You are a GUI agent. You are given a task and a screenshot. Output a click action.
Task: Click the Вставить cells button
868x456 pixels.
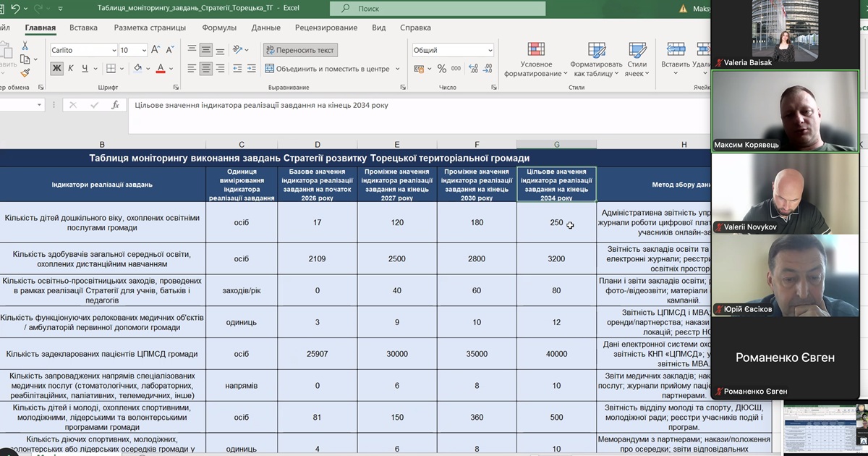tap(676, 58)
